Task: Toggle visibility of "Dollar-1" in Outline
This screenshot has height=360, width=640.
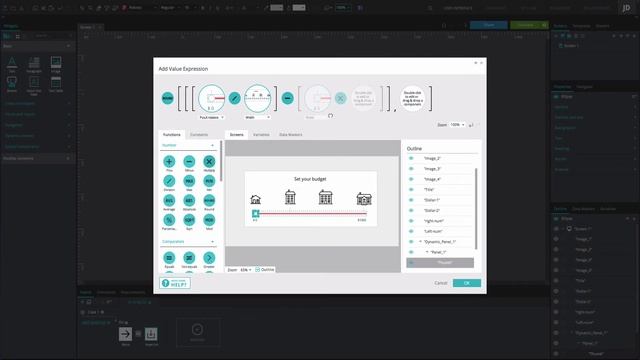Action: point(411,200)
